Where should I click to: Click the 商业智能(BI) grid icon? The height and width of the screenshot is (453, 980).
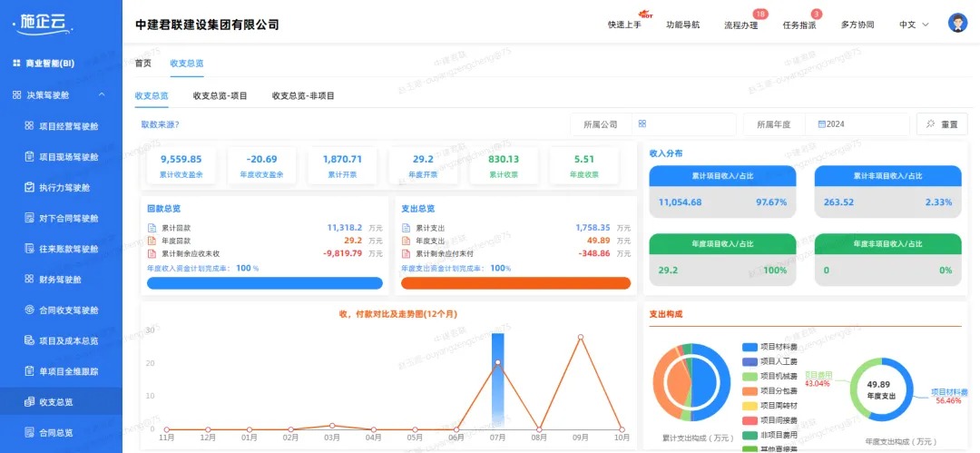pyautogui.click(x=16, y=64)
